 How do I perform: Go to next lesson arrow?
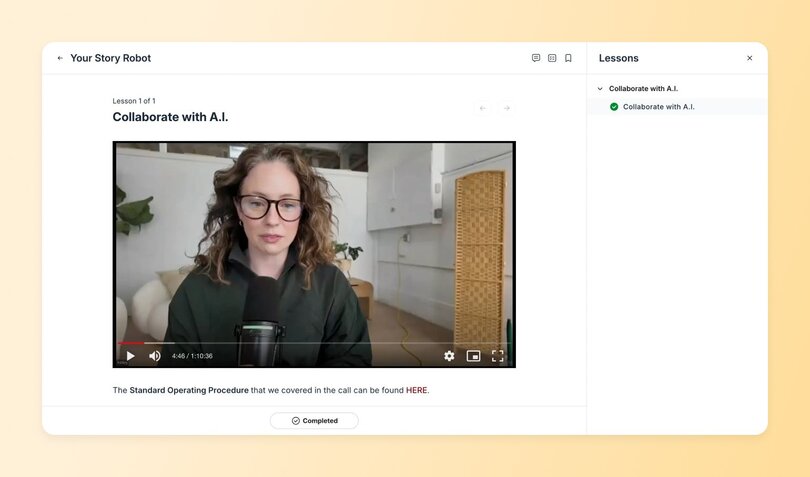[x=507, y=108]
